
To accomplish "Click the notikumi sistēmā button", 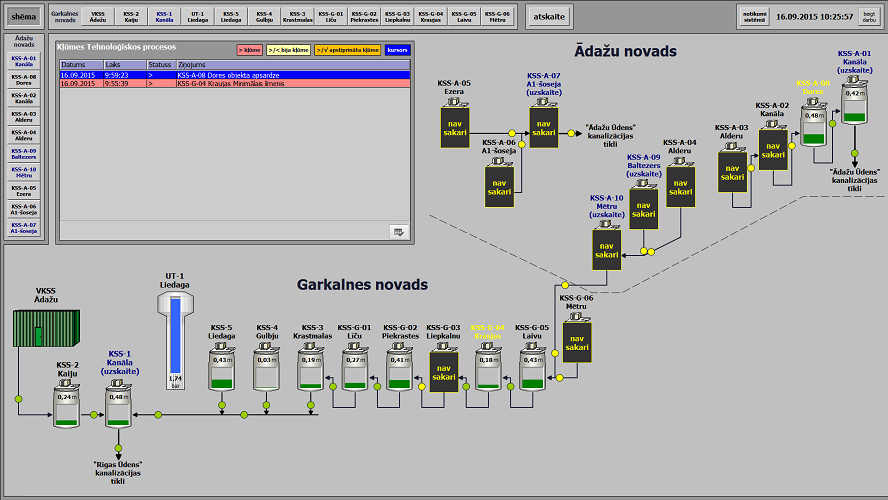I will (x=755, y=17).
